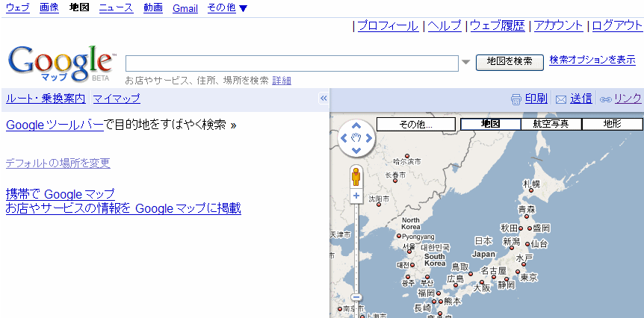
Task: Zoom in with the plus button
Action: [356, 196]
